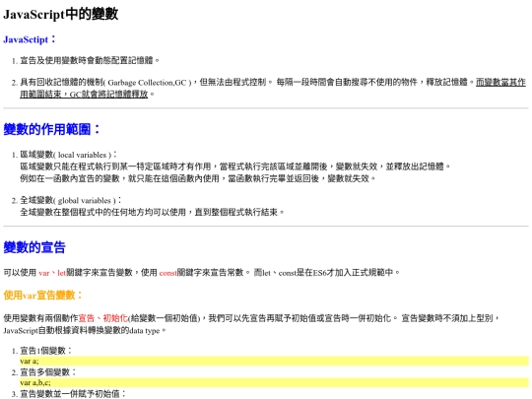The width and height of the screenshot is (532, 399).
Task: Click the red text '宣告、初始化'
Action: click(103, 318)
